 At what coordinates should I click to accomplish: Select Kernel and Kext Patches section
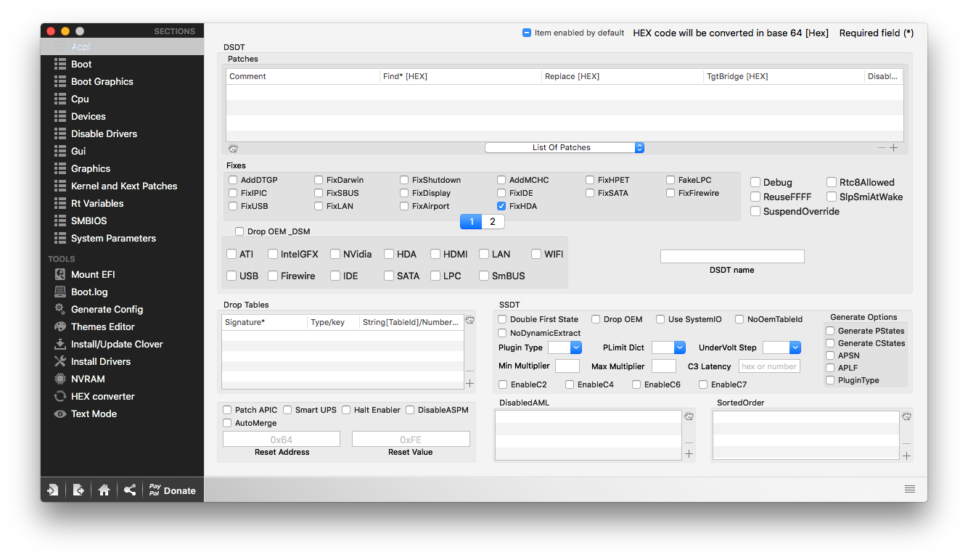tap(124, 186)
